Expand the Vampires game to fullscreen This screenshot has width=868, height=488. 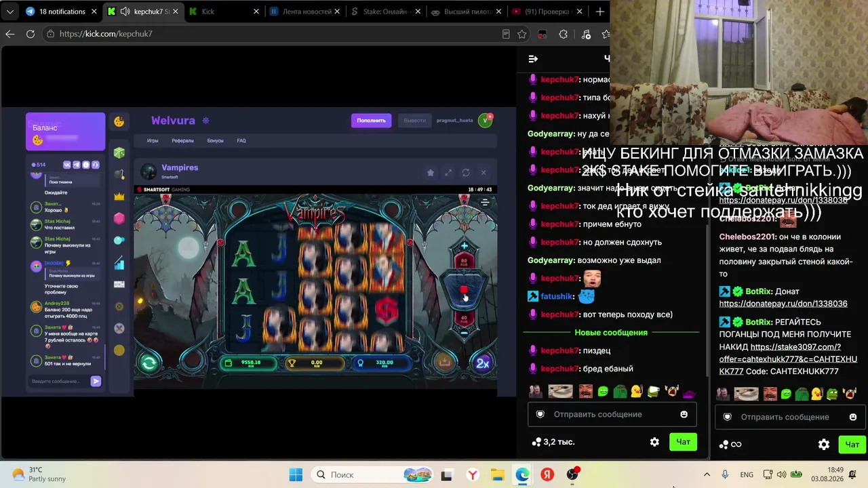click(x=448, y=173)
